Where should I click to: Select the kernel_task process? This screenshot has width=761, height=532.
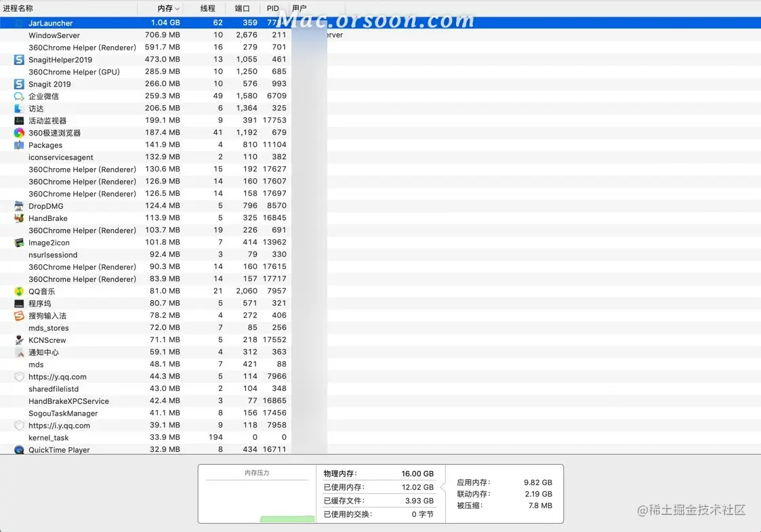381,437
